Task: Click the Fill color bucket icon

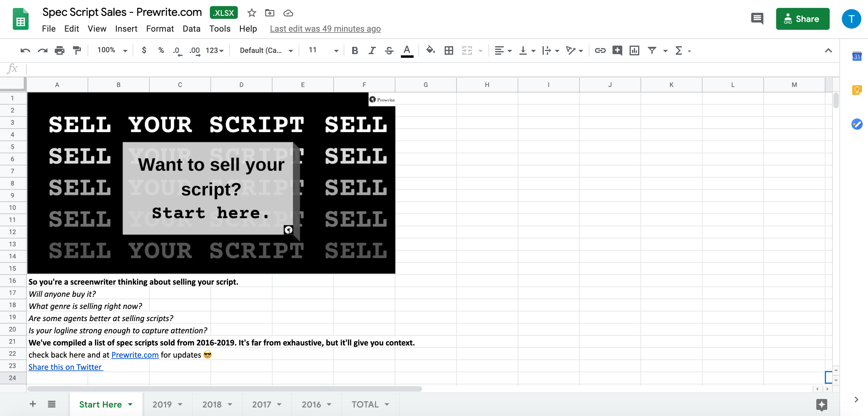Action: pos(431,50)
